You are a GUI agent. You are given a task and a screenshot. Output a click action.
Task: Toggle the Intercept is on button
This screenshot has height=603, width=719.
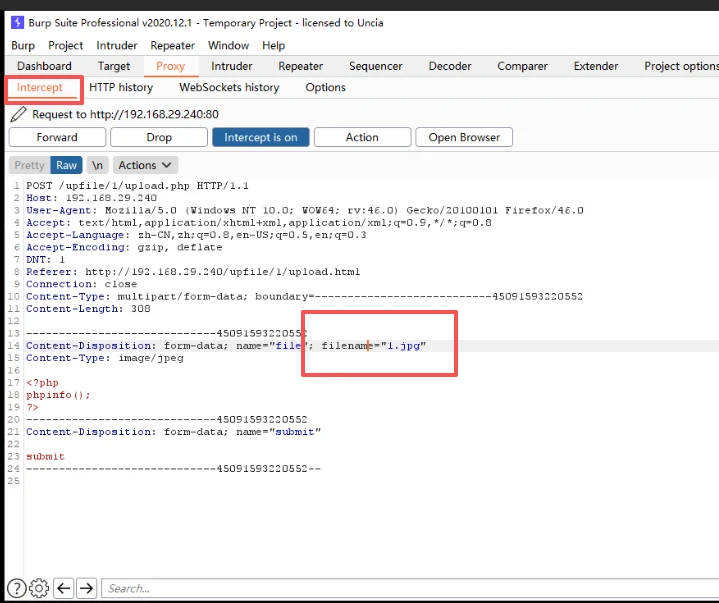pyautogui.click(x=260, y=137)
